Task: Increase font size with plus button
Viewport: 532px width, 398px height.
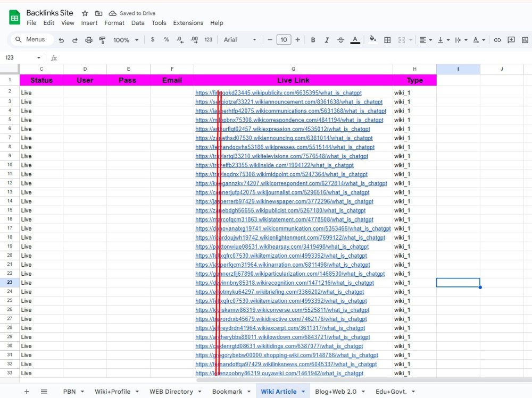Action: point(297,40)
